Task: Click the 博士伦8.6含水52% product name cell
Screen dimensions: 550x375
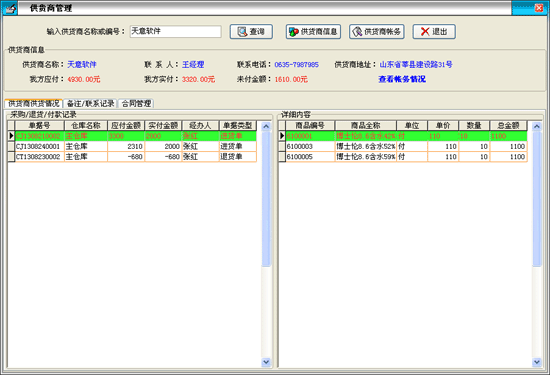Action: (x=366, y=146)
